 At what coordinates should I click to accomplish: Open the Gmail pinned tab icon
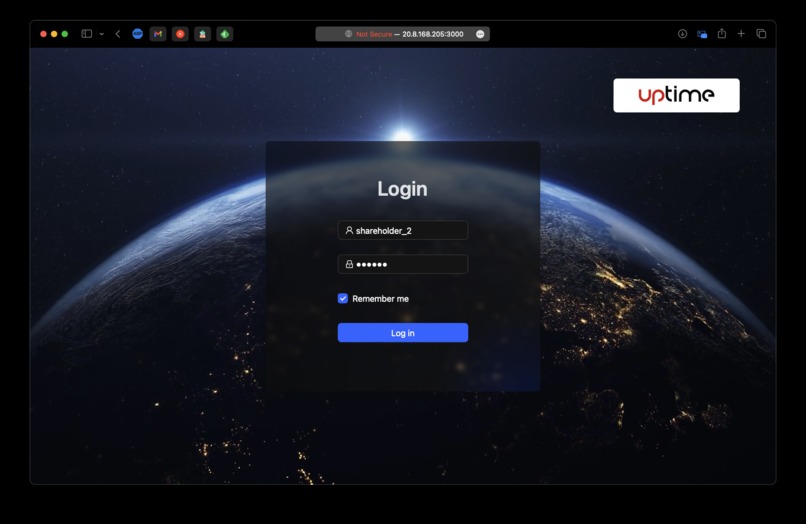tap(158, 34)
